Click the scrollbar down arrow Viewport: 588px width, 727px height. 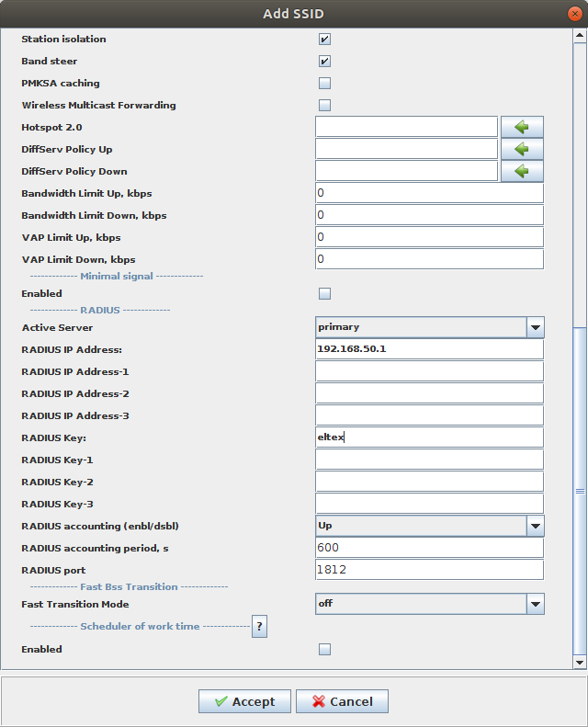click(580, 662)
